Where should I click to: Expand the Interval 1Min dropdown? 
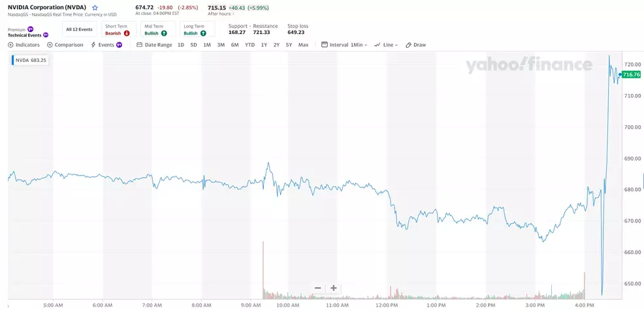344,45
